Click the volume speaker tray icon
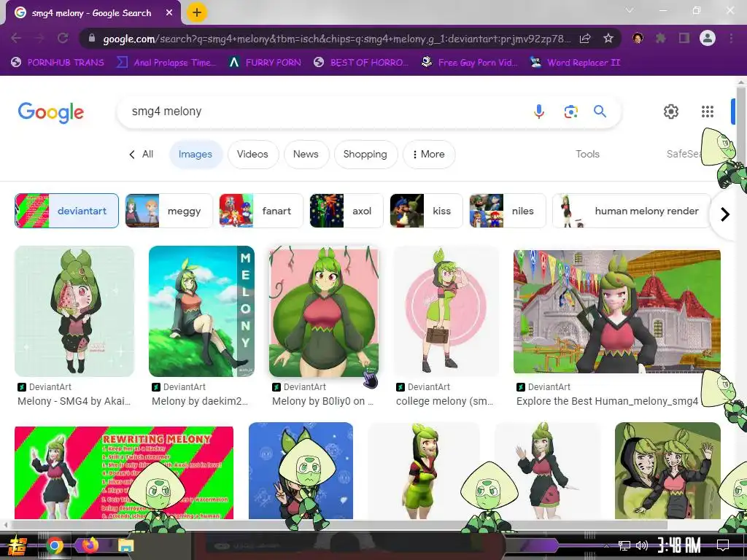The height and width of the screenshot is (560, 747). coord(642,545)
